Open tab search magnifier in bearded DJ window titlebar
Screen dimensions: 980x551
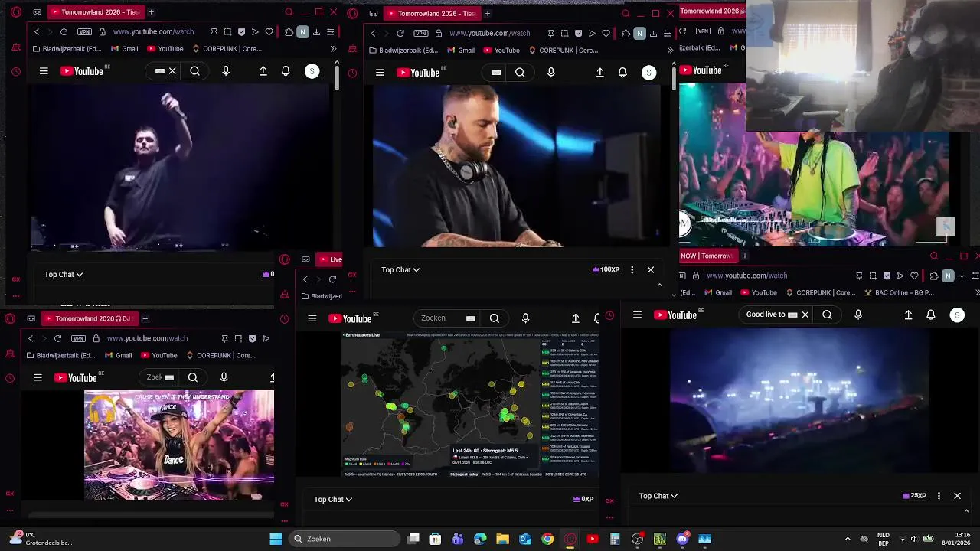click(626, 13)
